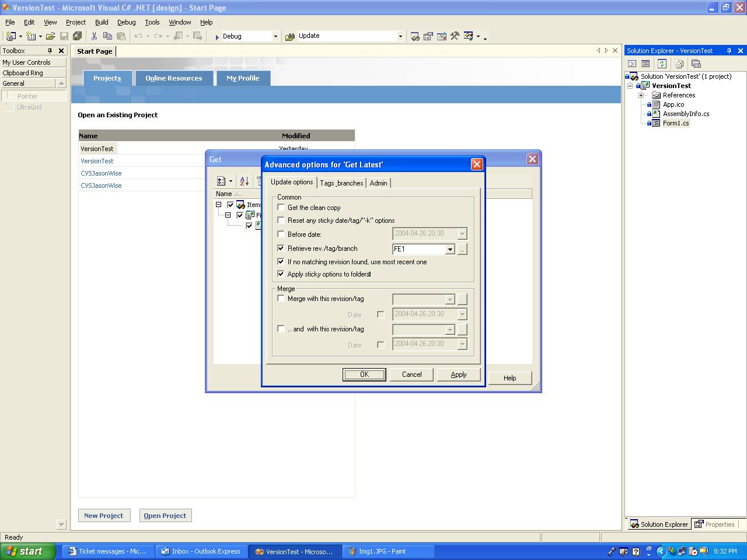Image resolution: width=747 pixels, height=560 pixels.
Task: Click the Show All Files icon
Action: click(679, 64)
